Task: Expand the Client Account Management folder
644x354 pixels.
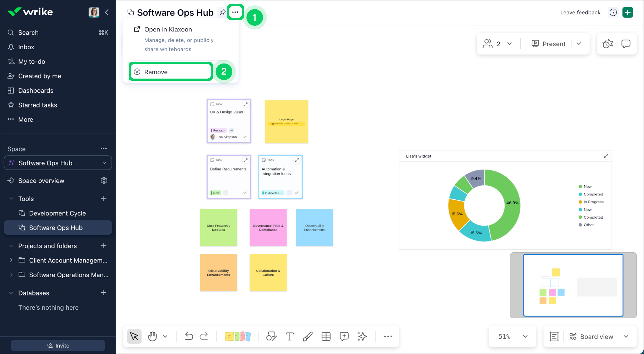Action: (x=11, y=260)
